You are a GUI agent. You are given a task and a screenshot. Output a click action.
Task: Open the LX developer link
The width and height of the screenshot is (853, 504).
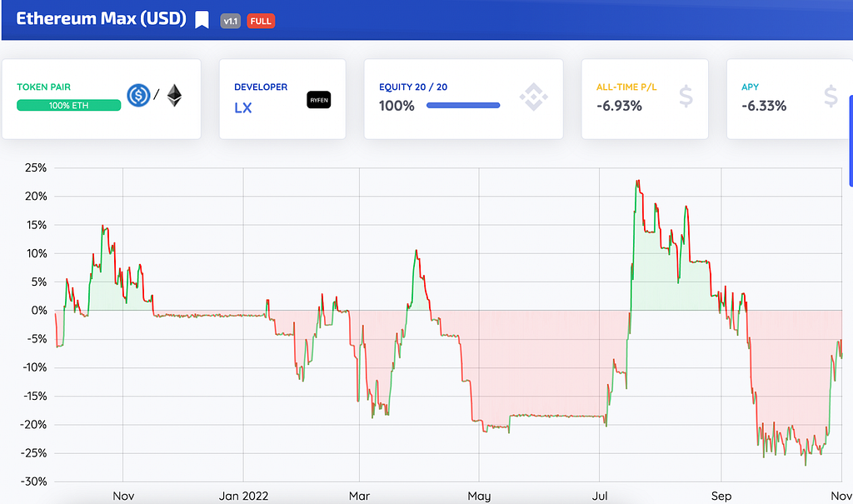pyautogui.click(x=243, y=107)
